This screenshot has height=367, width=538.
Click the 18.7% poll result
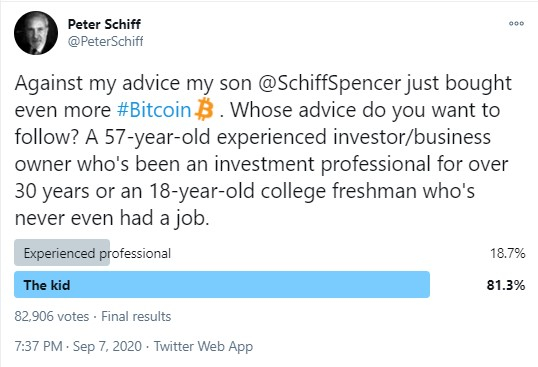pyautogui.click(x=507, y=253)
